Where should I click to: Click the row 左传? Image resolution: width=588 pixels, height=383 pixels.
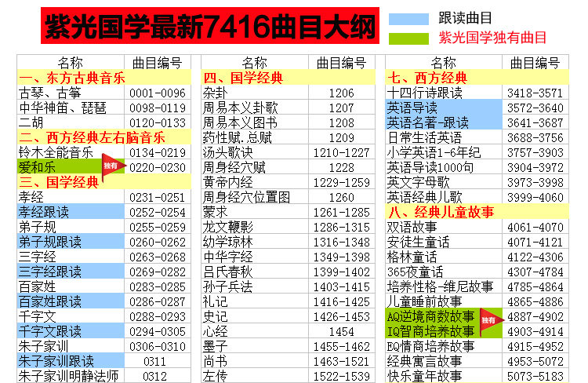pos(288,375)
